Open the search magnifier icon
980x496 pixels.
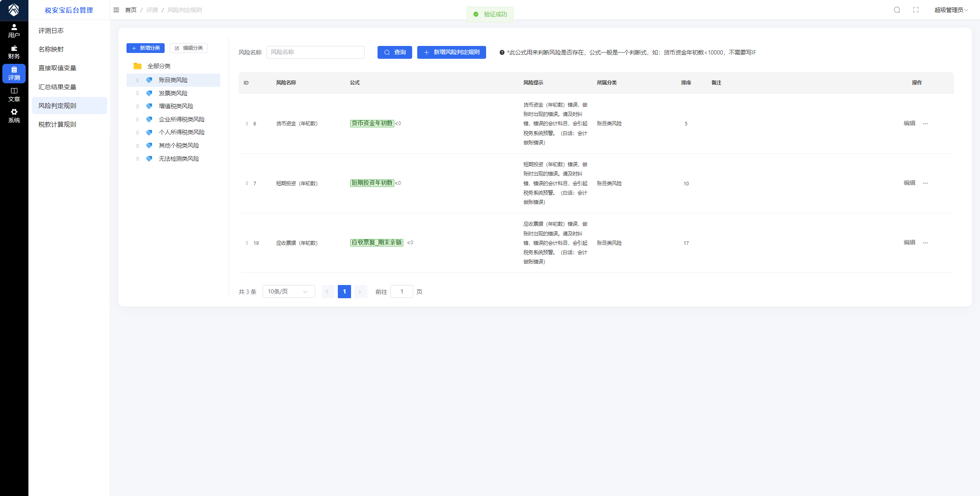tap(897, 10)
